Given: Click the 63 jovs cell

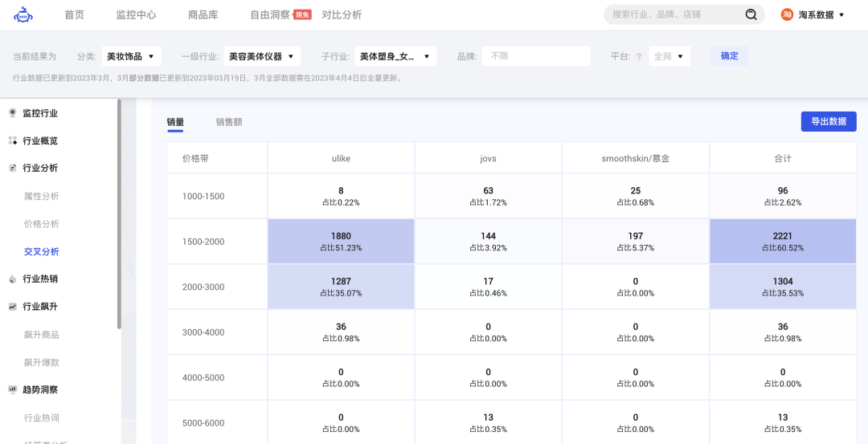Looking at the screenshot, I should [x=489, y=196].
